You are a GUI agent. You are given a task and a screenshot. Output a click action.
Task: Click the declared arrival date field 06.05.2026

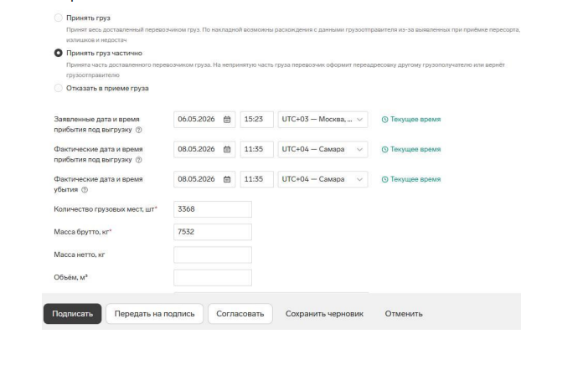(204, 120)
